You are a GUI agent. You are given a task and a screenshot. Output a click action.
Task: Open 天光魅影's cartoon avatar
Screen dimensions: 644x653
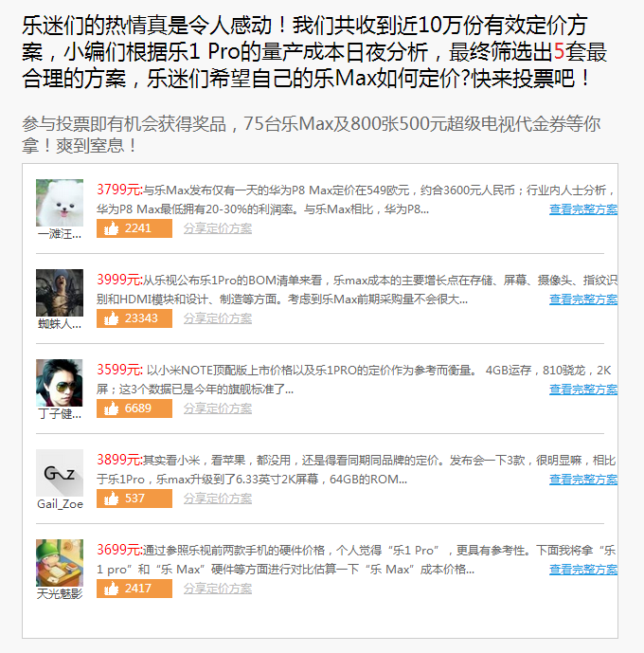pyautogui.click(x=60, y=563)
